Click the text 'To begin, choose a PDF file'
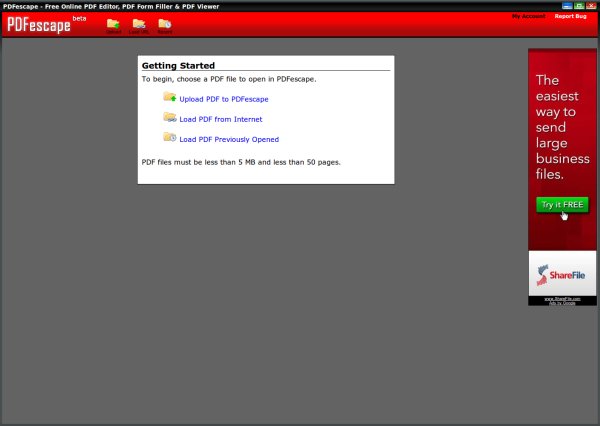 (x=189, y=79)
